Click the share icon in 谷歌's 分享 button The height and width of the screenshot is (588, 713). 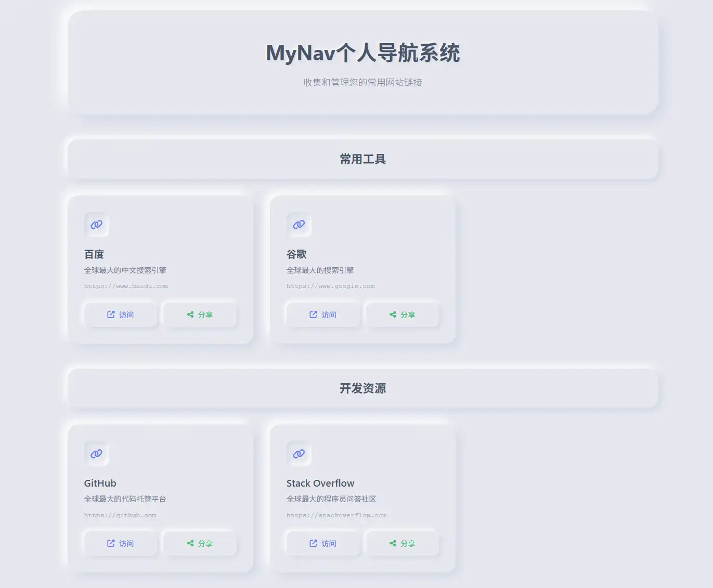393,315
